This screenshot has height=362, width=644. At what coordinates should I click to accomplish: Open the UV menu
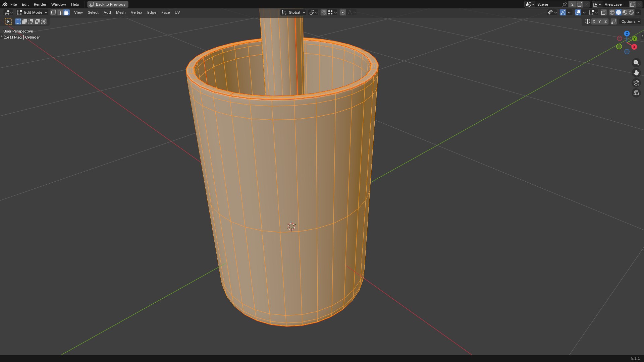pyautogui.click(x=177, y=12)
